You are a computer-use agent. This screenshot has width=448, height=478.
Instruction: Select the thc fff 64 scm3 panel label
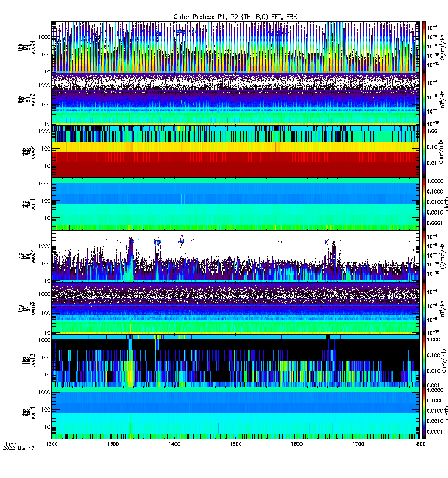26,308
